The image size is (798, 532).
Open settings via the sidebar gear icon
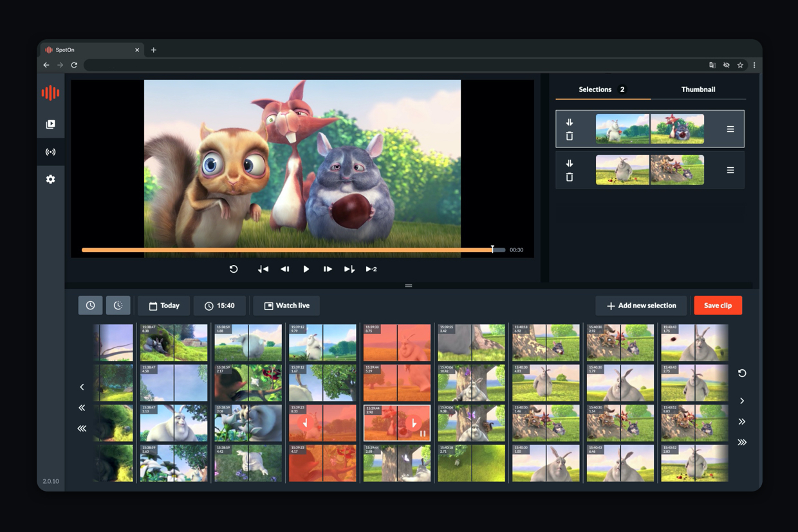click(x=50, y=179)
